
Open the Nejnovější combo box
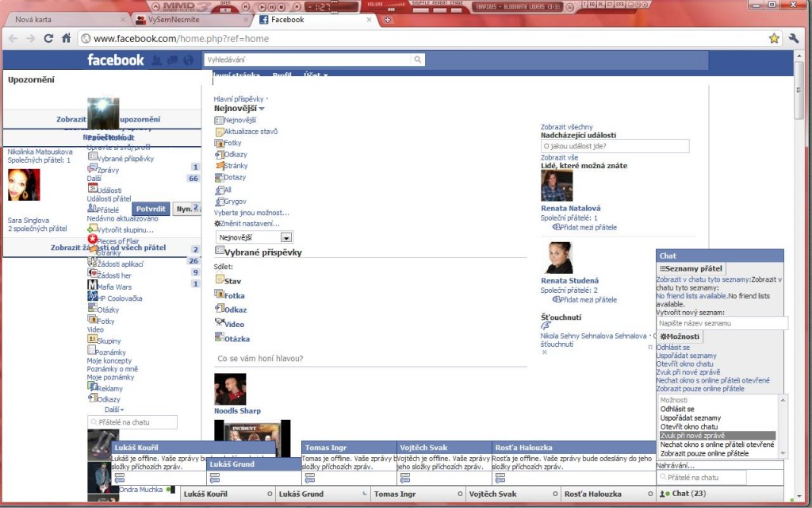[x=255, y=237]
